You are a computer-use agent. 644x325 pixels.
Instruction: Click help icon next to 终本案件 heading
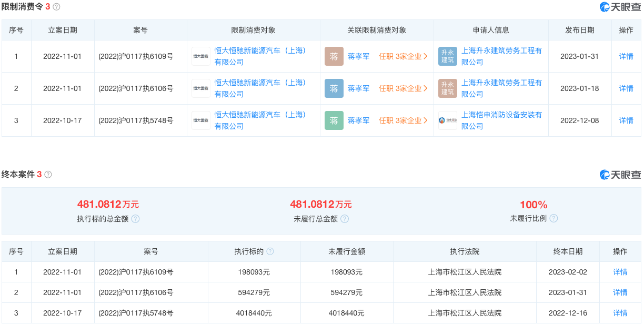click(48, 174)
